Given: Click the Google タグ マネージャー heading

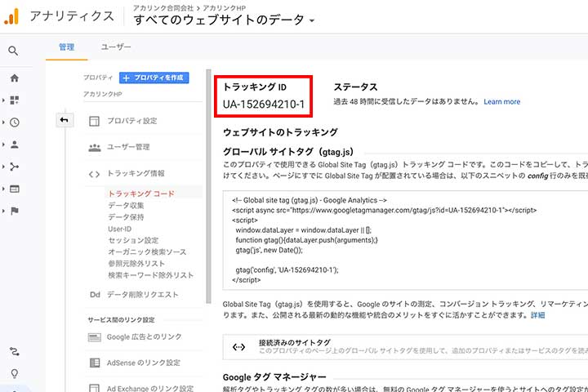Looking at the screenshot, I should [x=274, y=377].
